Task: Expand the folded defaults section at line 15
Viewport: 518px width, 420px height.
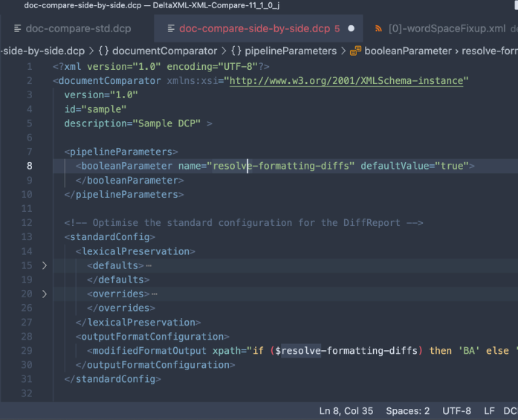Action: 44,265
